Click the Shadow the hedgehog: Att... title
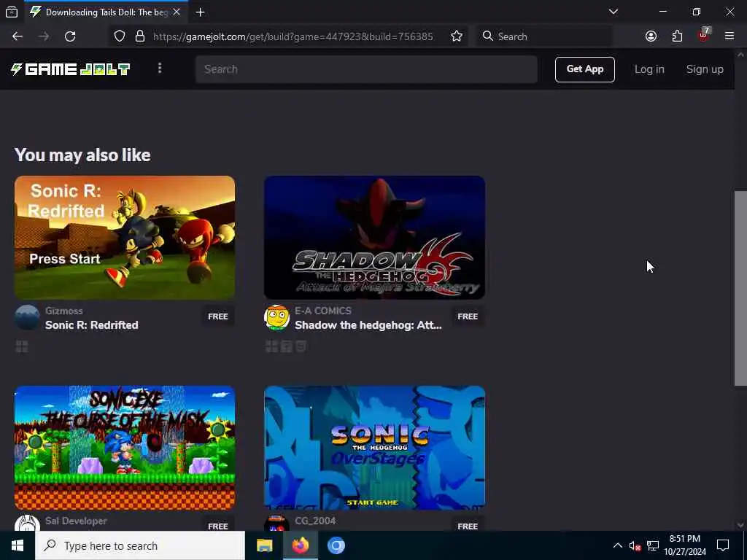The width and height of the screenshot is (747, 560). point(368,325)
